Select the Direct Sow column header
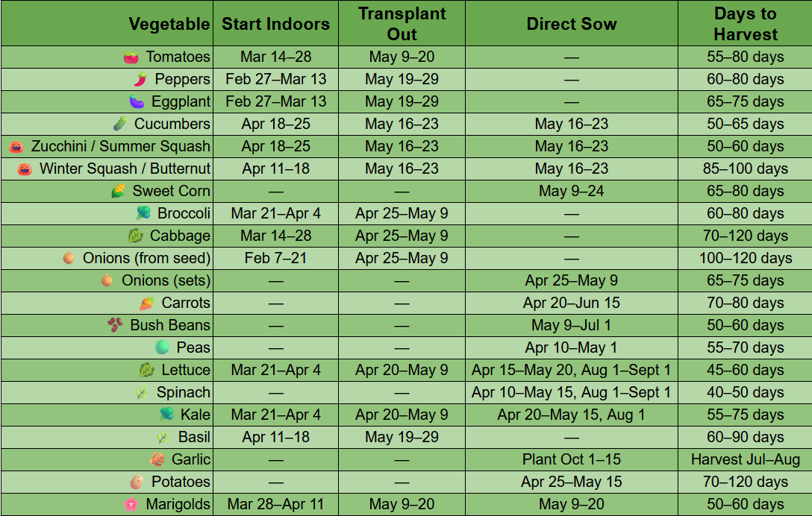This screenshot has width=812, height=516. 572,23
